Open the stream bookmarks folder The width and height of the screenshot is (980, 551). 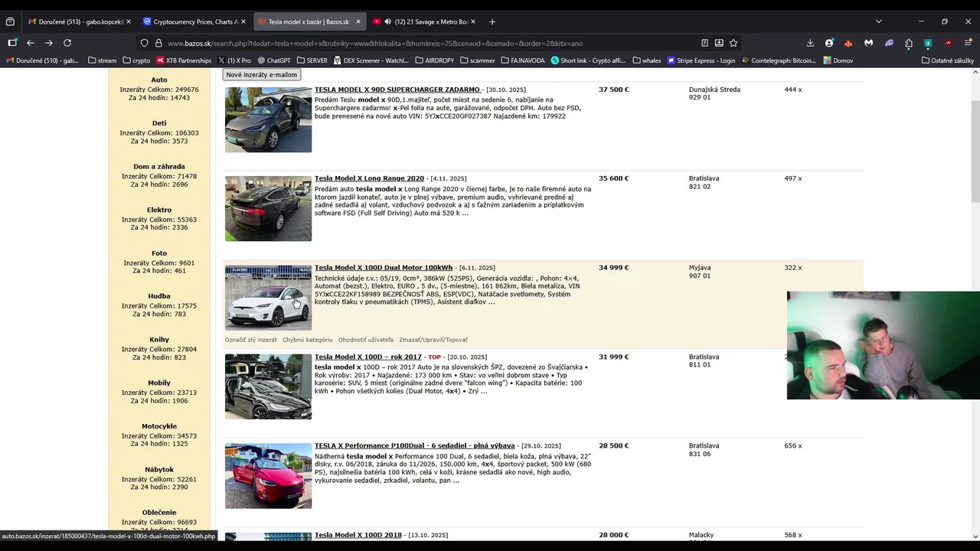tap(102, 60)
